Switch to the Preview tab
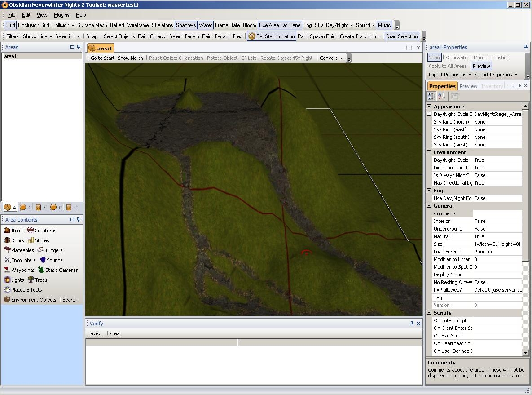532x395 pixels. tap(468, 86)
